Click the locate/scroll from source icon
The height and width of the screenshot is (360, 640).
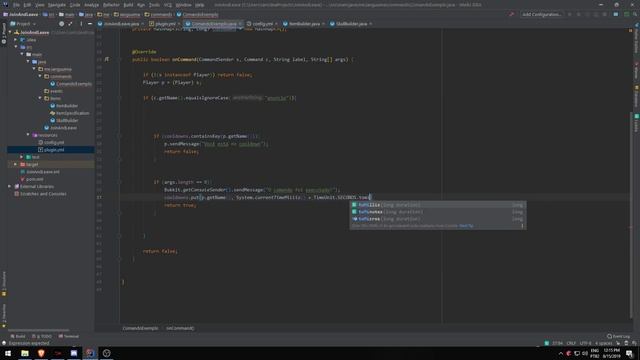[x=61, y=24]
